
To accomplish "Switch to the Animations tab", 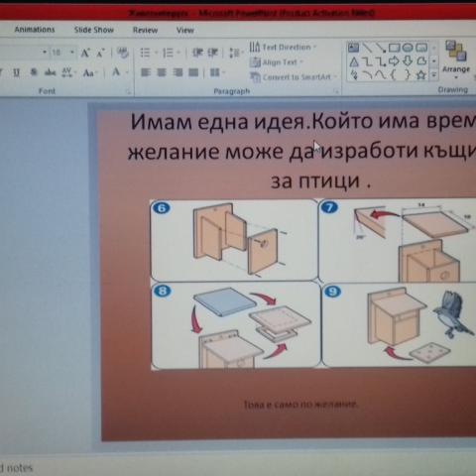I will tap(35, 30).
